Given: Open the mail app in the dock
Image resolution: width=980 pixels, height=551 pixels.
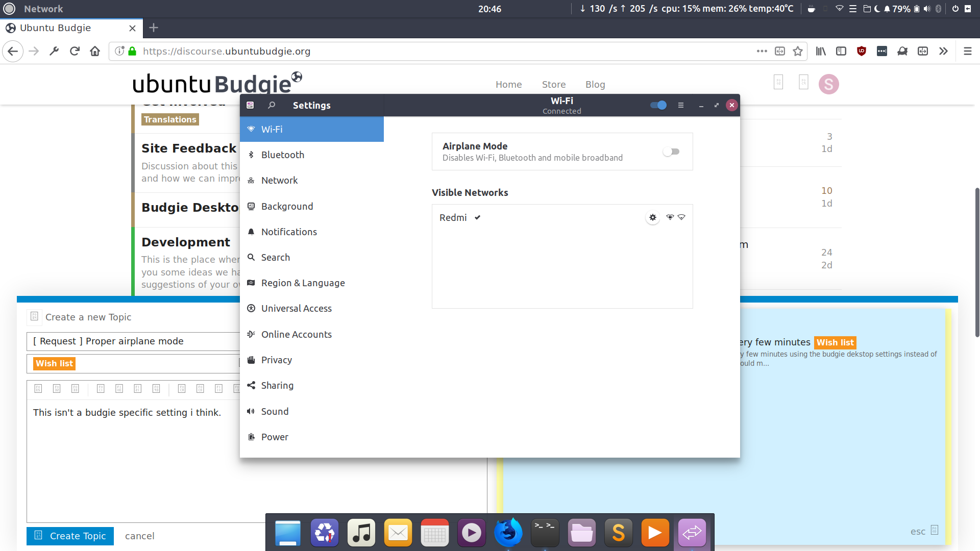Looking at the screenshot, I should [x=398, y=533].
